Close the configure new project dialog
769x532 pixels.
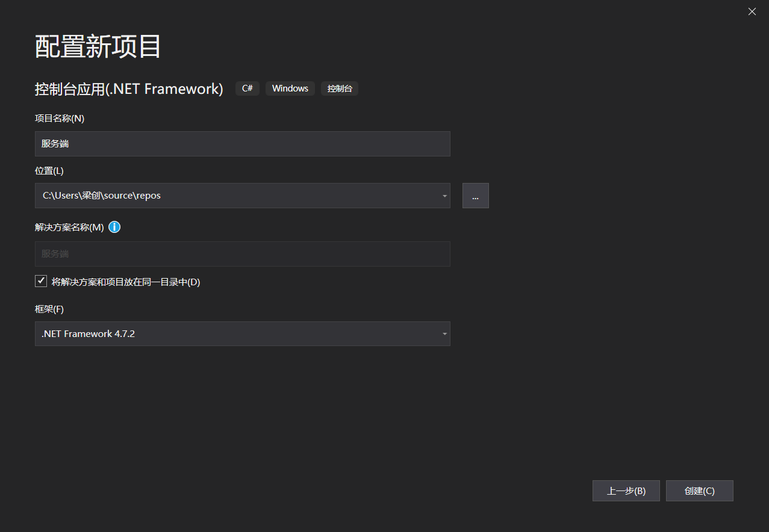tap(752, 11)
